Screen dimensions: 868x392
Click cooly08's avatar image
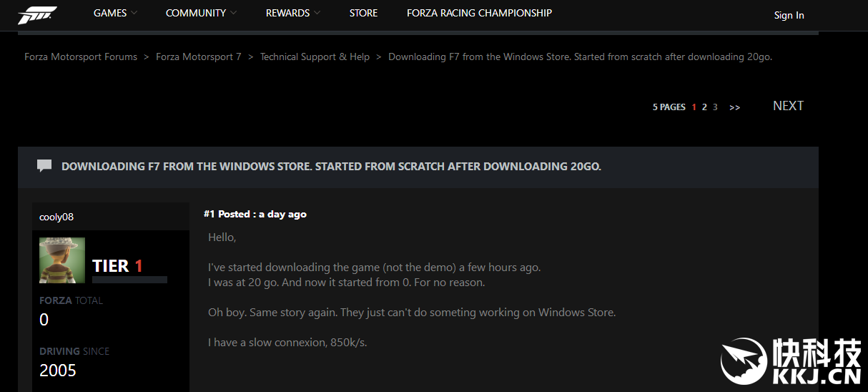click(62, 260)
